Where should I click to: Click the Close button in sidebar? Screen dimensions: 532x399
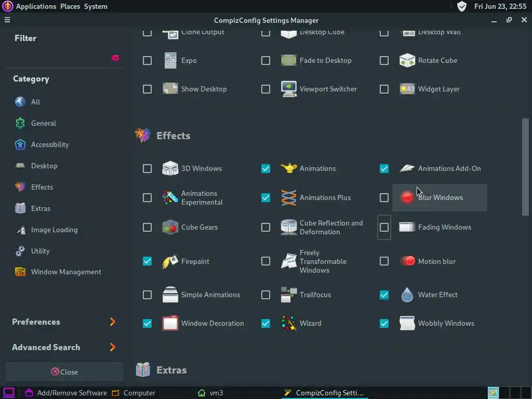coord(64,372)
